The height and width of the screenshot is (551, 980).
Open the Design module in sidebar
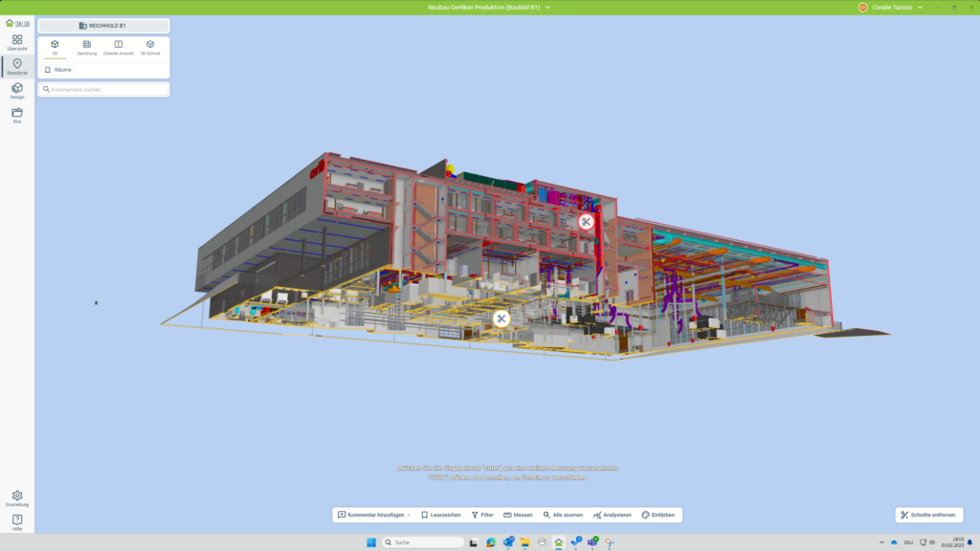tap(17, 90)
